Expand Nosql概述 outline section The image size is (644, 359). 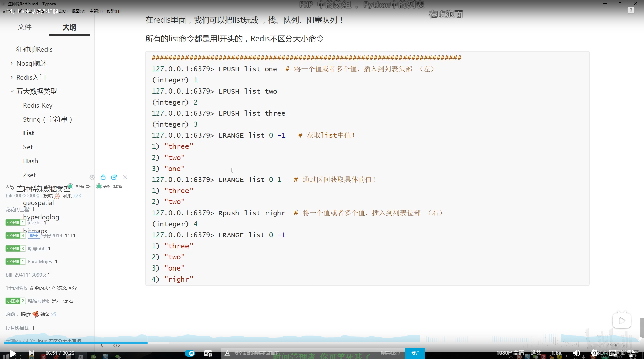[12, 63]
